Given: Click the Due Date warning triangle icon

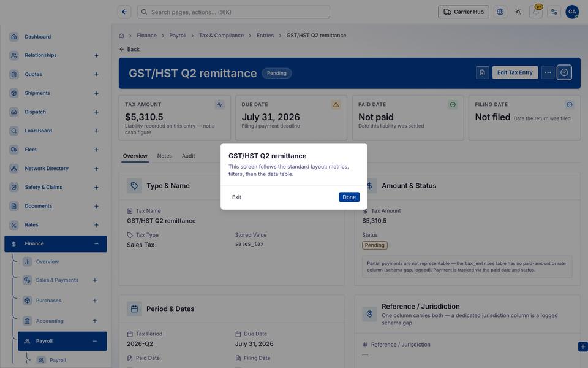Looking at the screenshot, I should point(336,105).
